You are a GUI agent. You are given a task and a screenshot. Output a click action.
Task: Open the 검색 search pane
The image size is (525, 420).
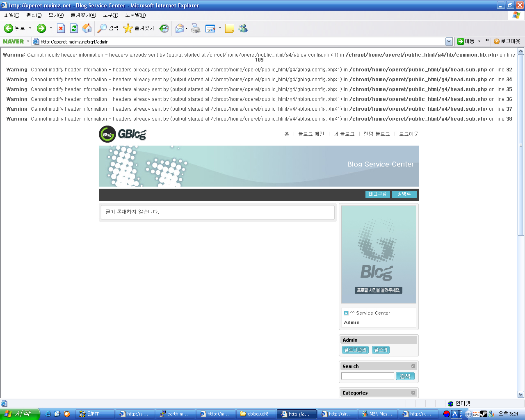(x=108, y=28)
